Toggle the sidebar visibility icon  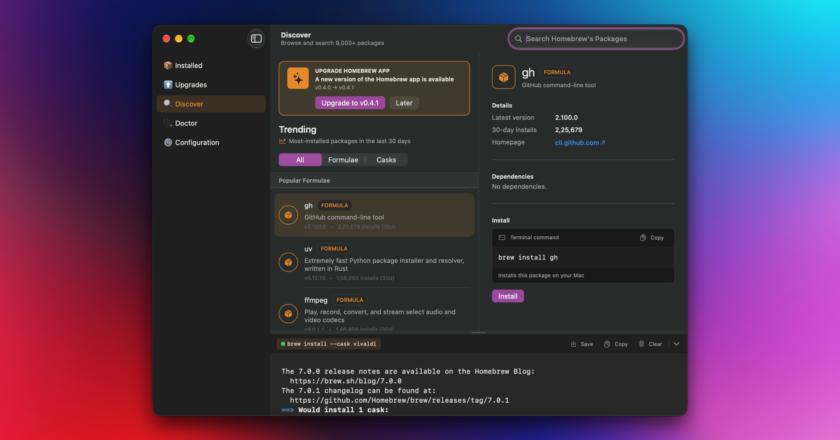[x=256, y=39]
